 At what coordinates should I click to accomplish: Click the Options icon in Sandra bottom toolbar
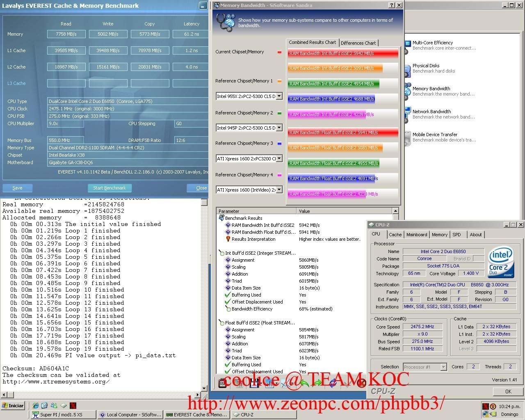(x=223, y=383)
